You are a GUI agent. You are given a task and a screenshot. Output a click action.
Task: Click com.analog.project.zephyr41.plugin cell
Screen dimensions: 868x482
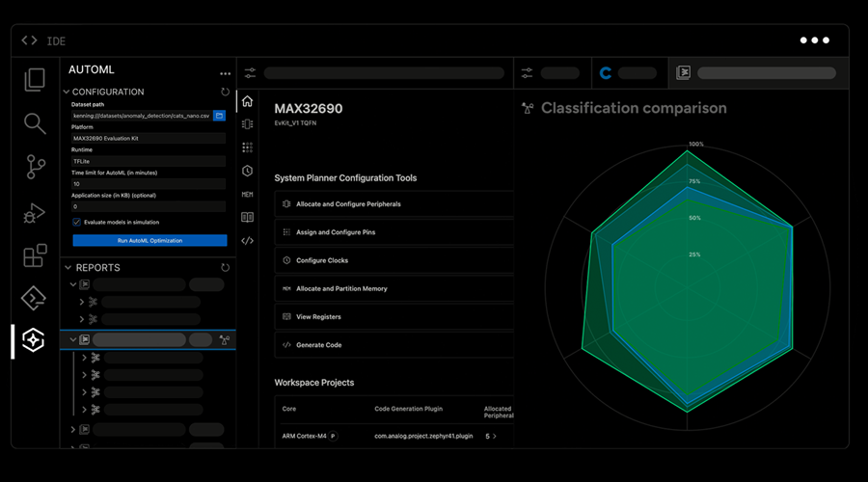pos(423,436)
